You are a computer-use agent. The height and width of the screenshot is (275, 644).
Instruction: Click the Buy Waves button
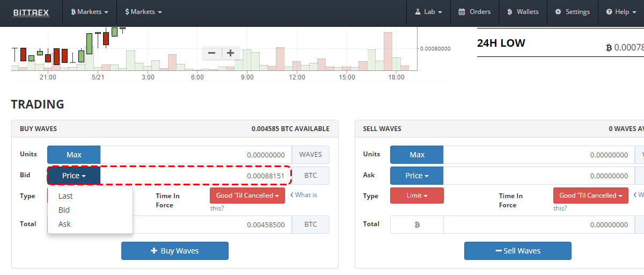(175, 251)
